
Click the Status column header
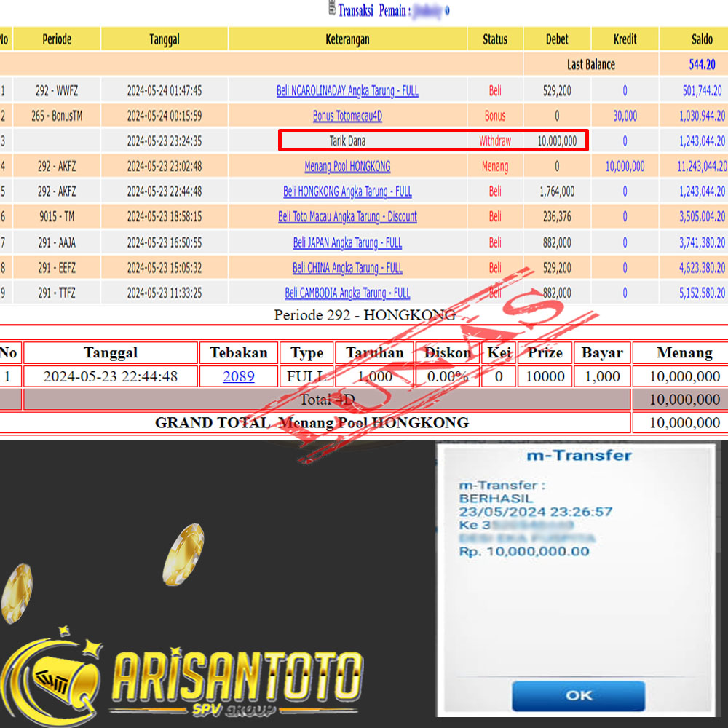click(495, 39)
